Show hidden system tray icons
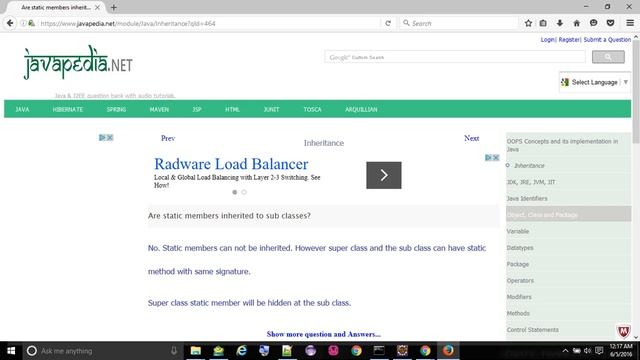Viewport: 640px width, 360px height. coord(565,351)
